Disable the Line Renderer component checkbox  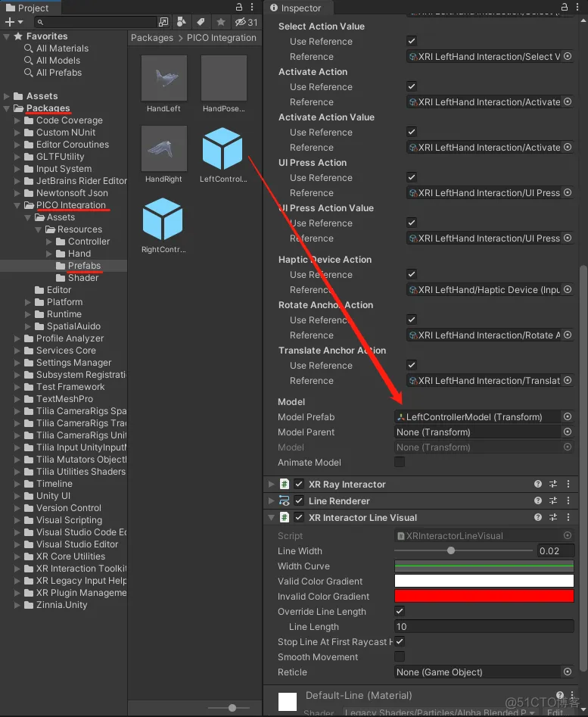coord(299,500)
